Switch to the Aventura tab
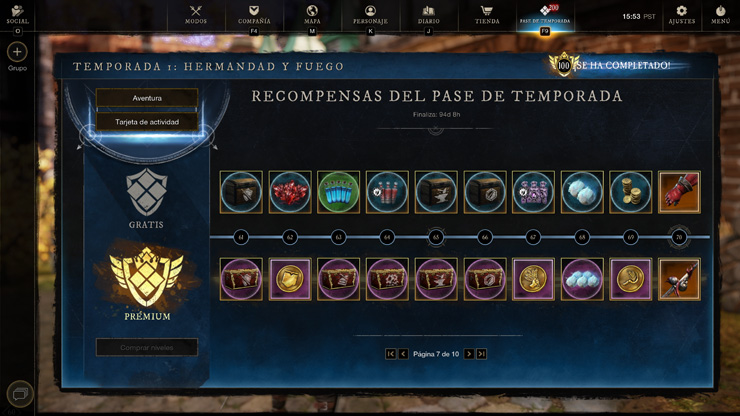Image resolution: width=740 pixels, height=416 pixels. (x=147, y=98)
